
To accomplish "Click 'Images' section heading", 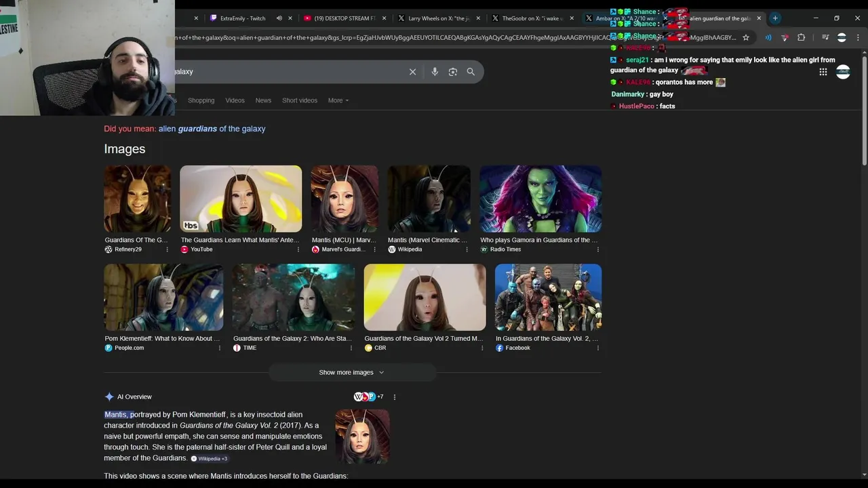I will 125,149.
